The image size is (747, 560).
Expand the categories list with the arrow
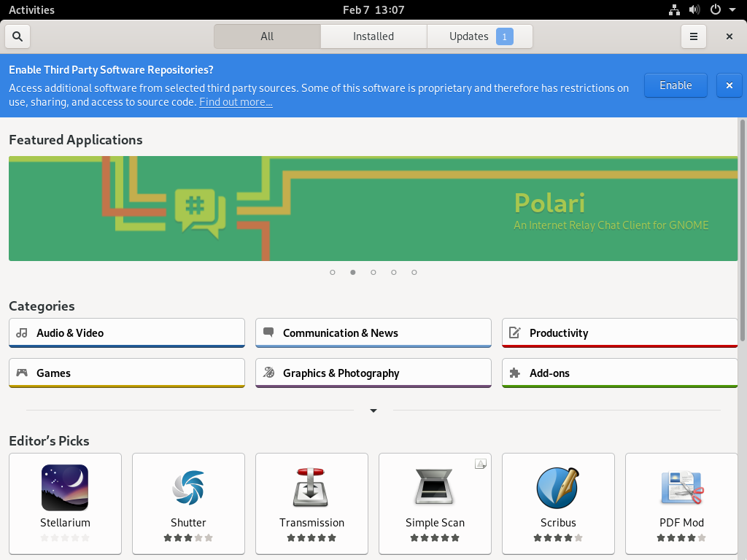[373, 411]
